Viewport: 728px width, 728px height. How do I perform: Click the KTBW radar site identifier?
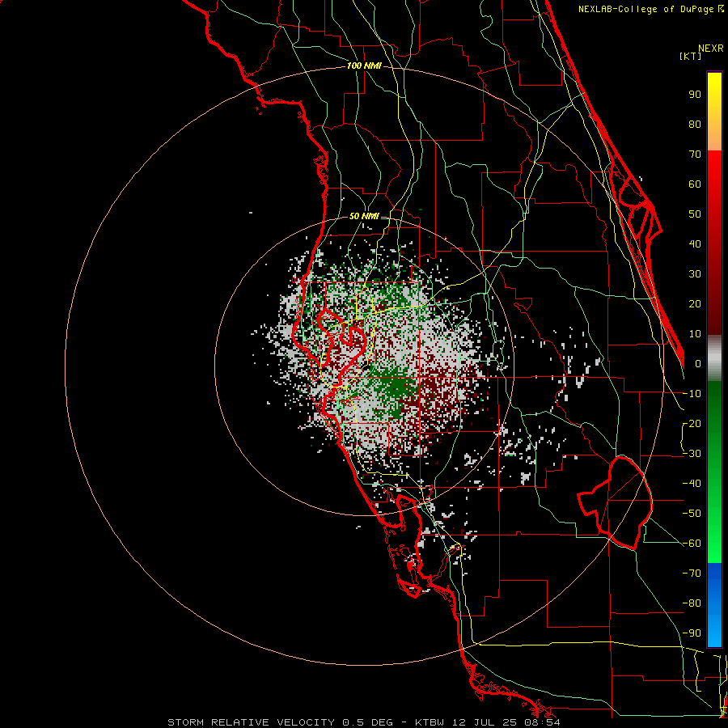(x=430, y=722)
